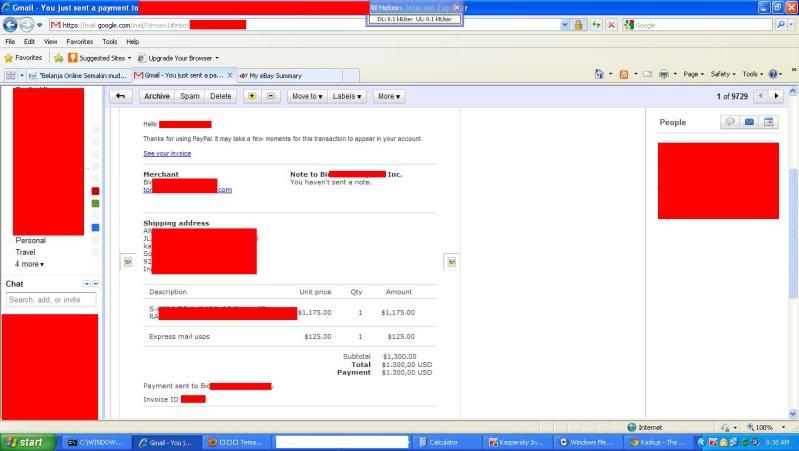Click the Delete button
The width and height of the screenshot is (799, 451).
coord(221,96)
